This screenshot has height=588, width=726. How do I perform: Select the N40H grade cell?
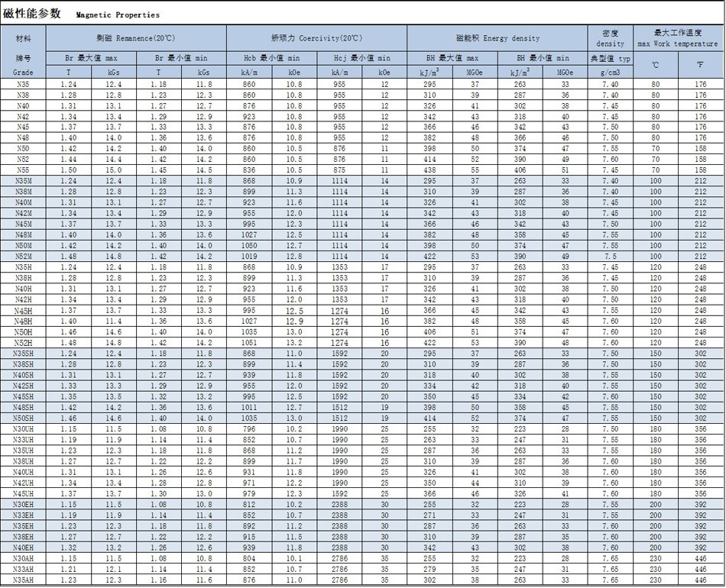[23, 289]
